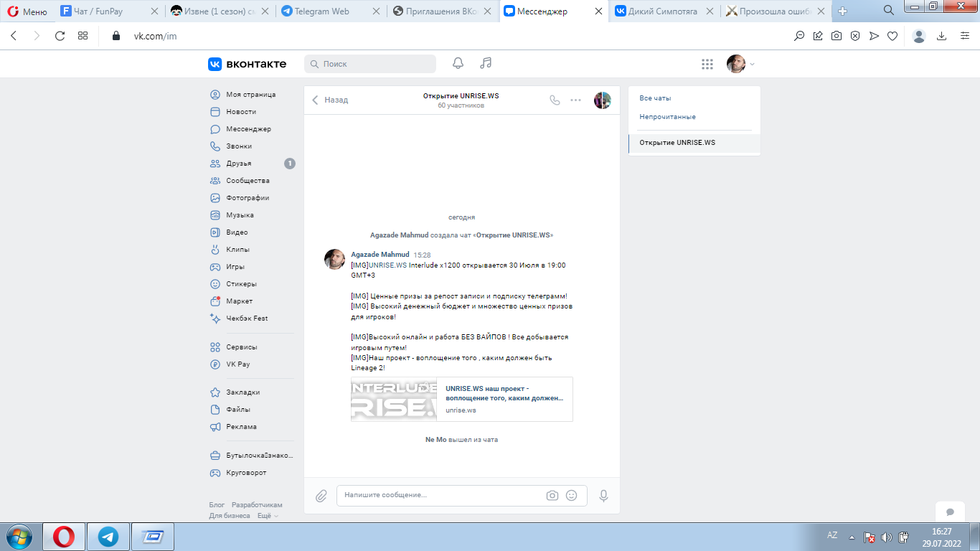
Task: Open the Opera easy setup sliders icon
Action: [963, 36]
